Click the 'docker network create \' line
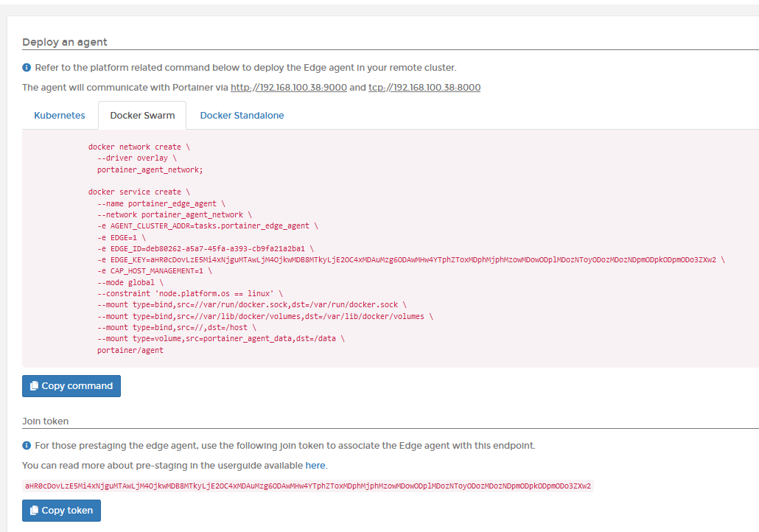Viewport: 759px width, 532px height. point(139,147)
